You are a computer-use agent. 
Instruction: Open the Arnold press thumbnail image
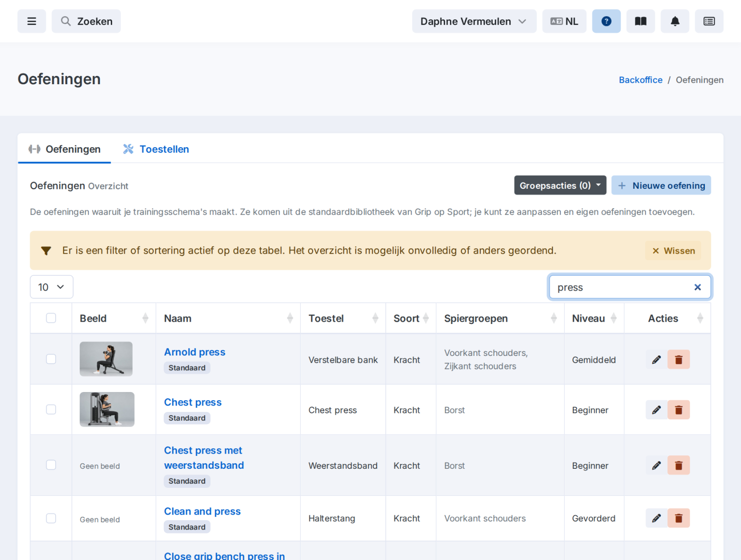pos(106,359)
